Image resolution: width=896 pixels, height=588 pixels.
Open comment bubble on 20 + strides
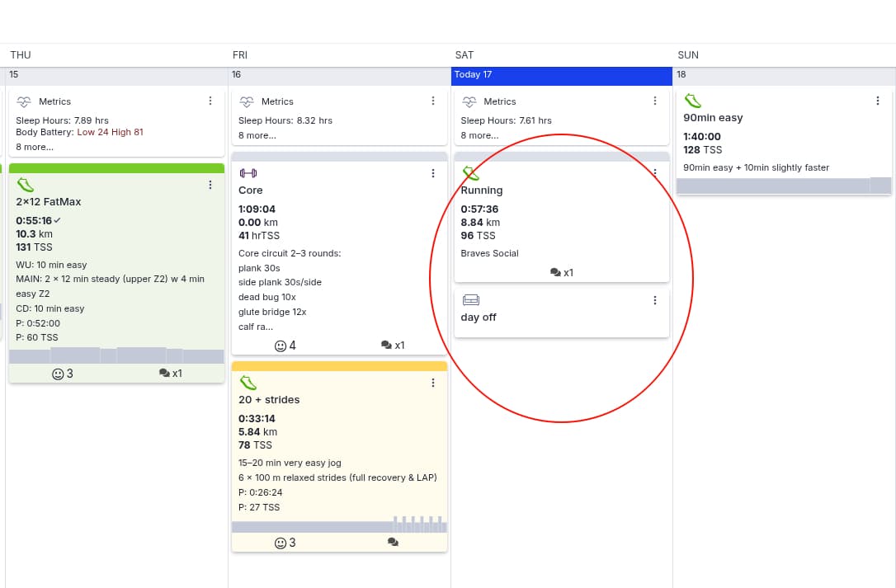click(x=393, y=543)
